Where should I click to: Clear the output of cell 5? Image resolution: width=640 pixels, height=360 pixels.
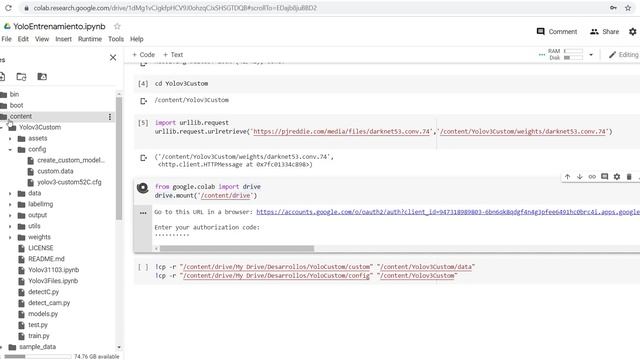pos(143,158)
